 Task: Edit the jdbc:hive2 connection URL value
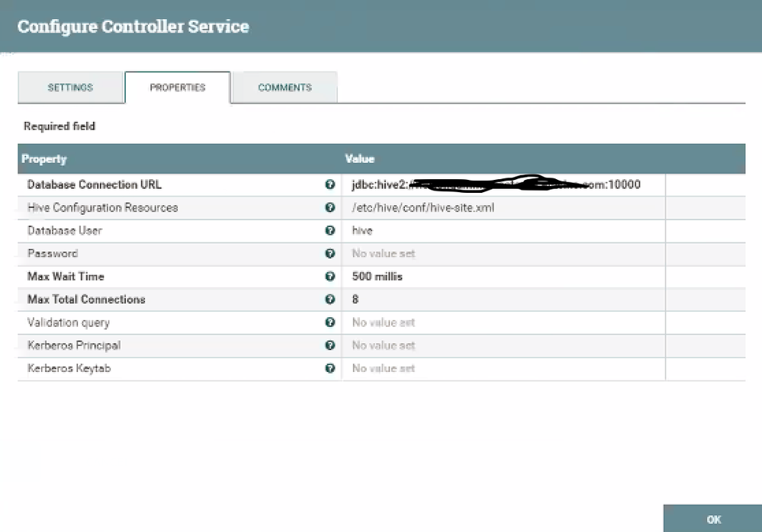click(503, 184)
